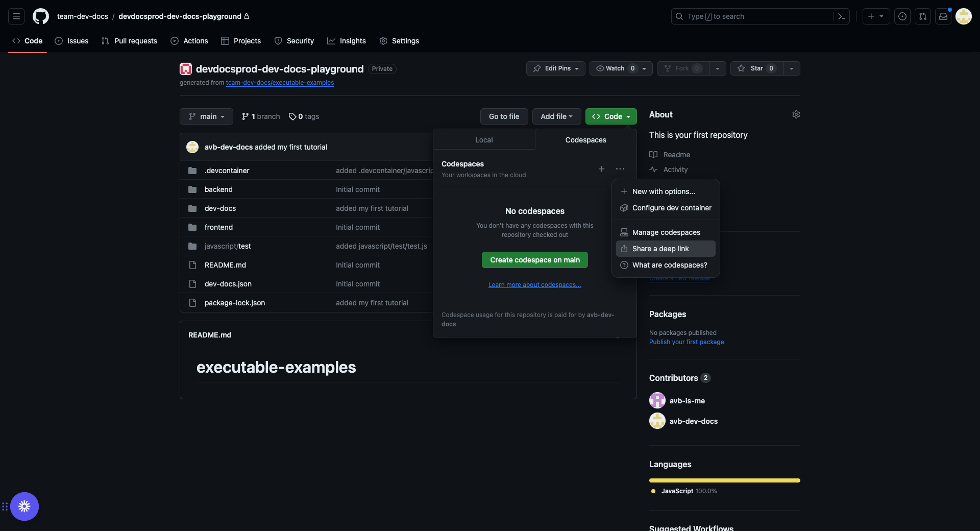Image resolution: width=980 pixels, height=531 pixels.
Task: Click the plus icon to create new codespace
Action: [602, 168]
